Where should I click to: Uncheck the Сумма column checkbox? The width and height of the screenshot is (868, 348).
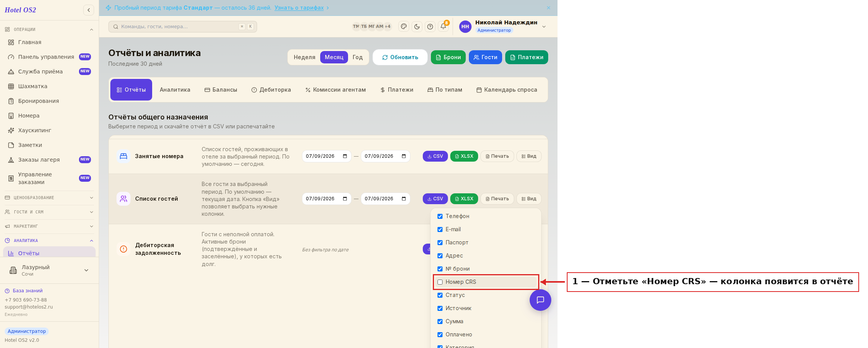[x=440, y=321]
